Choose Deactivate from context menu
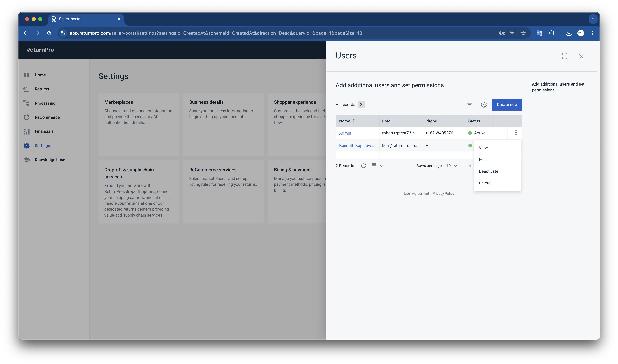Viewport: 618px width, 364px height. pyautogui.click(x=488, y=171)
